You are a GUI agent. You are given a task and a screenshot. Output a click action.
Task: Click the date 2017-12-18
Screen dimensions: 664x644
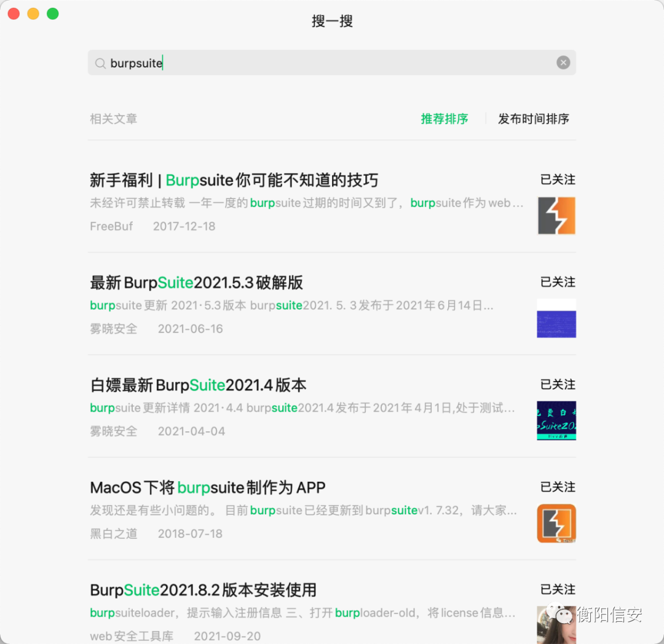click(184, 226)
